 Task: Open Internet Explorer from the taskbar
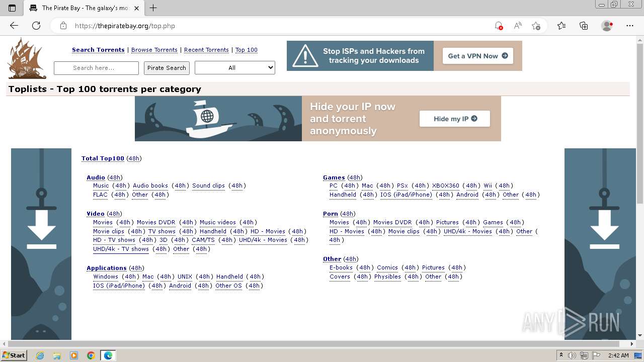coord(40,355)
